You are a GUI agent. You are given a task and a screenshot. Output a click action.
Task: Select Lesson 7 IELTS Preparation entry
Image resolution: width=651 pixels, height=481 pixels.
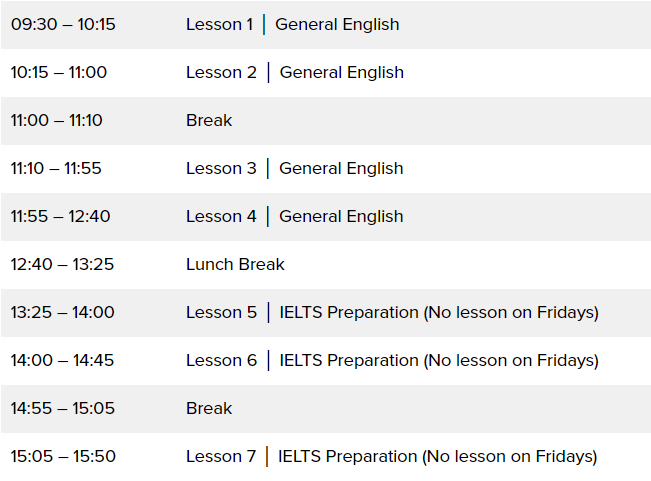pyautogui.click(x=391, y=456)
